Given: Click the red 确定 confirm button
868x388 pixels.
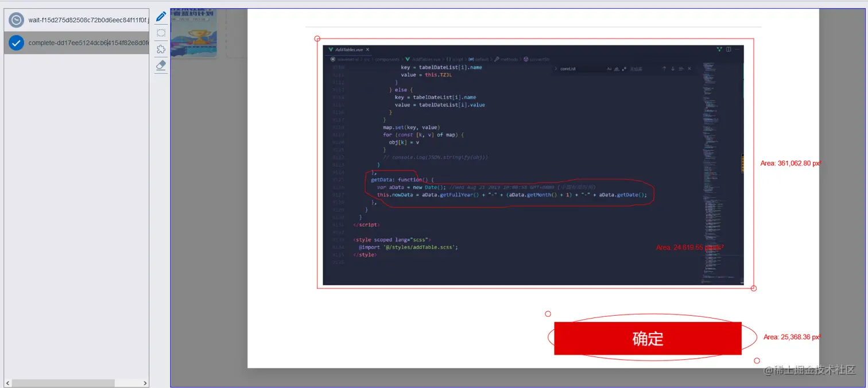Looking at the screenshot, I should [x=647, y=339].
